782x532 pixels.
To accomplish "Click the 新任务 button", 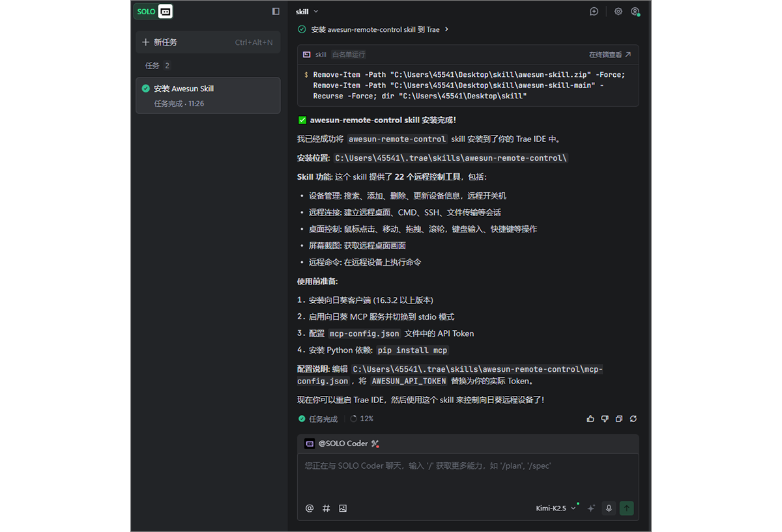I will point(207,42).
